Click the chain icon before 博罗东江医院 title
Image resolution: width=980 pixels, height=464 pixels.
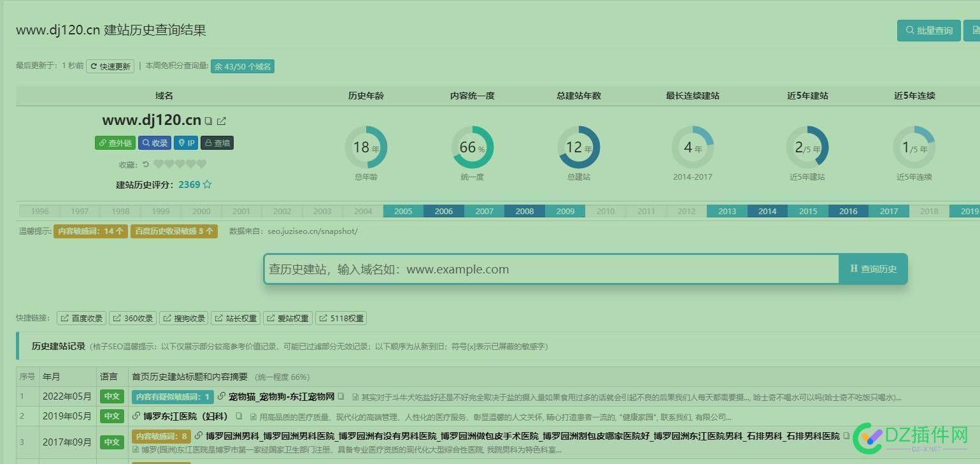coord(136,416)
